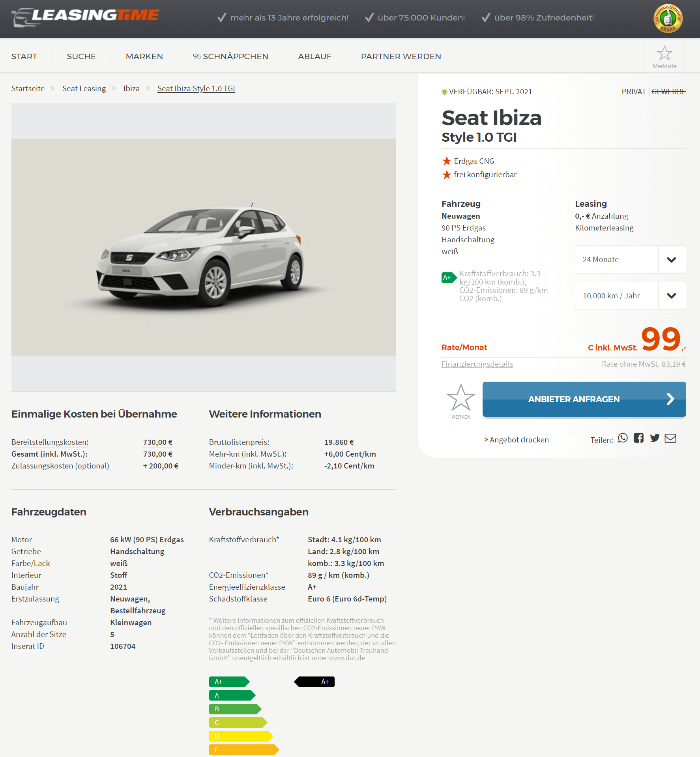Viewport: 700px width, 757px height.
Task: Click the chevron of the km/Jahr selector
Action: 672,296
